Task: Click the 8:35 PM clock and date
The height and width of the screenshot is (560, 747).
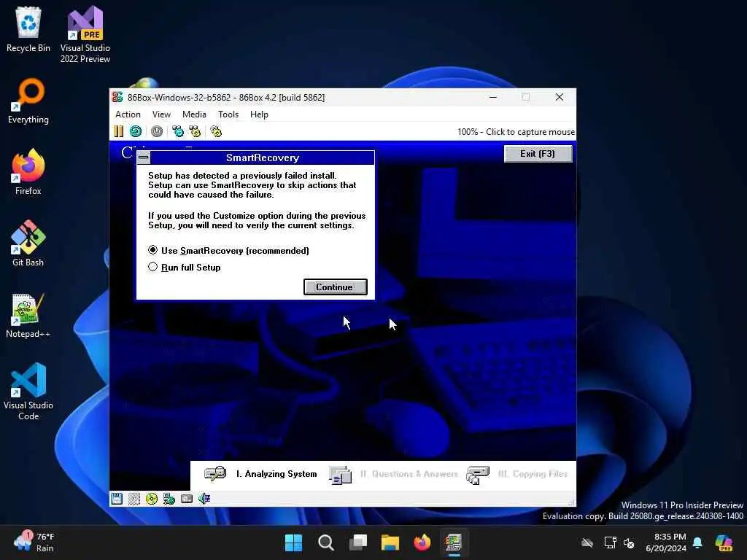Action: pyautogui.click(x=665, y=542)
